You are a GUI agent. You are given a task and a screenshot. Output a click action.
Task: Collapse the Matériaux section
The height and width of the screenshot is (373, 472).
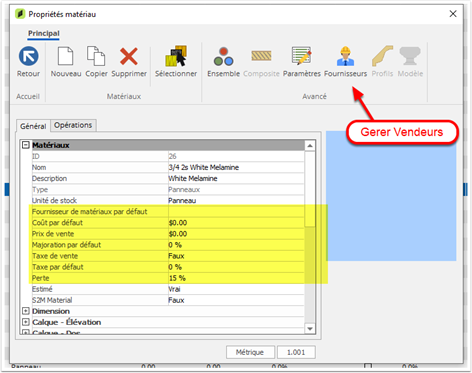(26, 145)
